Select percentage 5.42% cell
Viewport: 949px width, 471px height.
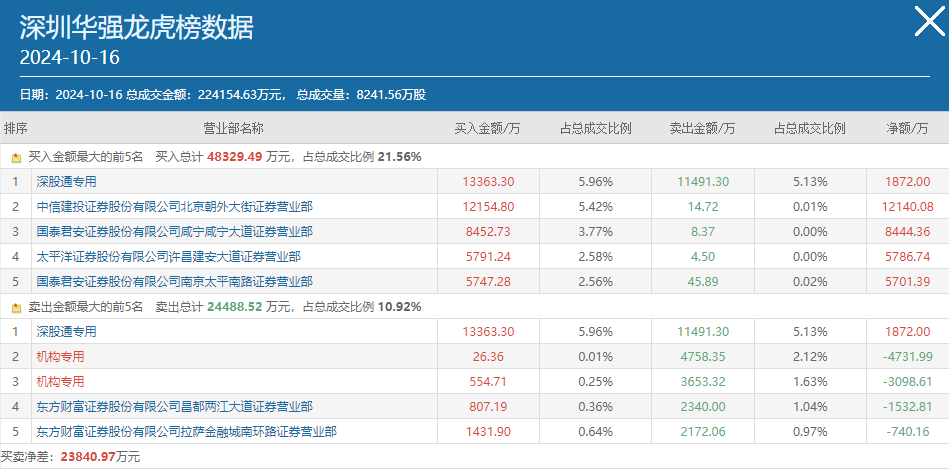tap(596, 207)
